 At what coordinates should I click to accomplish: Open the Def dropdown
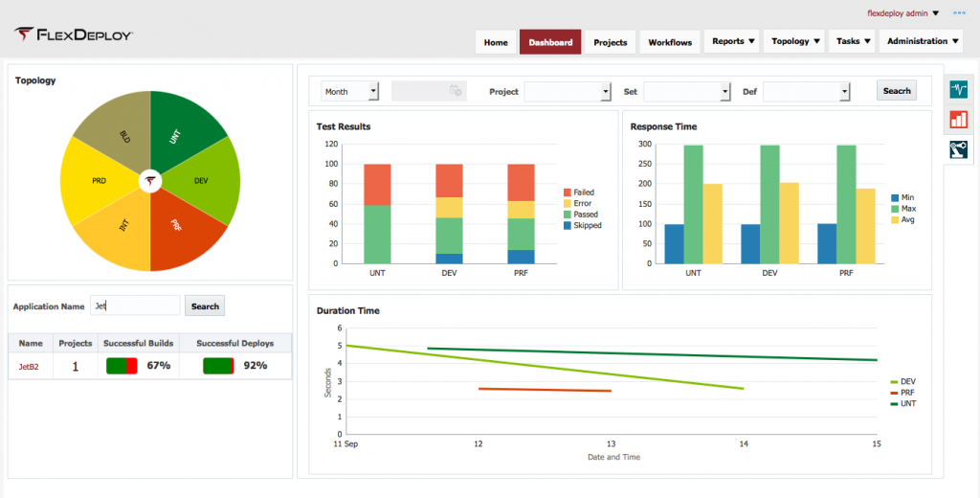(806, 91)
